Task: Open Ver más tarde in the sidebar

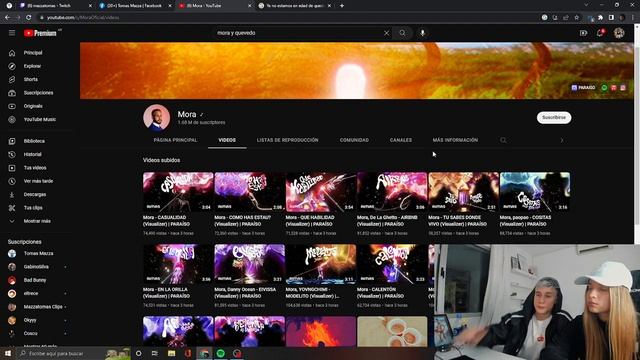Action: (37, 181)
